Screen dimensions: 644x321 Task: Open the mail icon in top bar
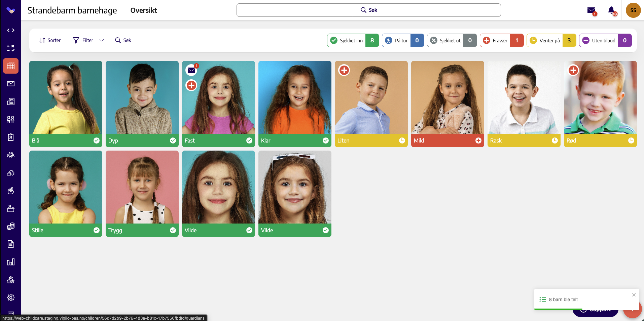(591, 10)
